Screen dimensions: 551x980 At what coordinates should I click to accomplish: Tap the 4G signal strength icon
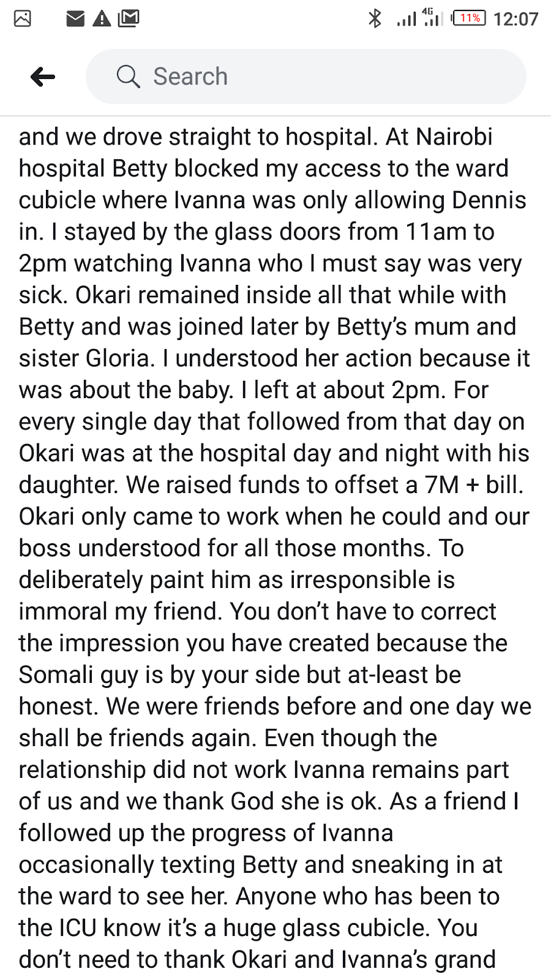click(433, 18)
